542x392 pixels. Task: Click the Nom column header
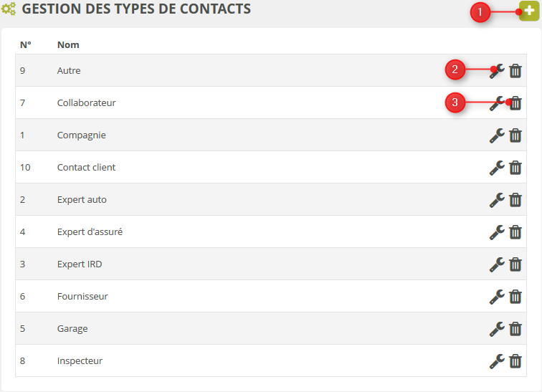point(68,44)
